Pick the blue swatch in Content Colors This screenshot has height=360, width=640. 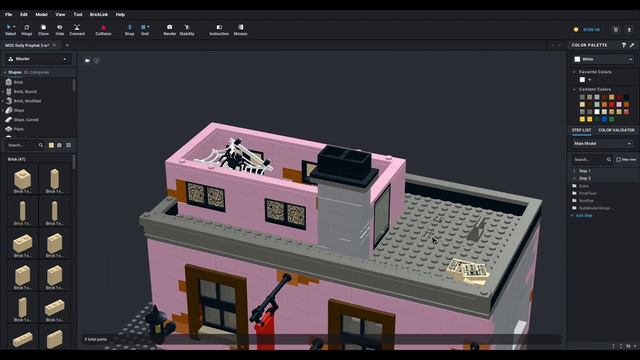[x=604, y=119]
